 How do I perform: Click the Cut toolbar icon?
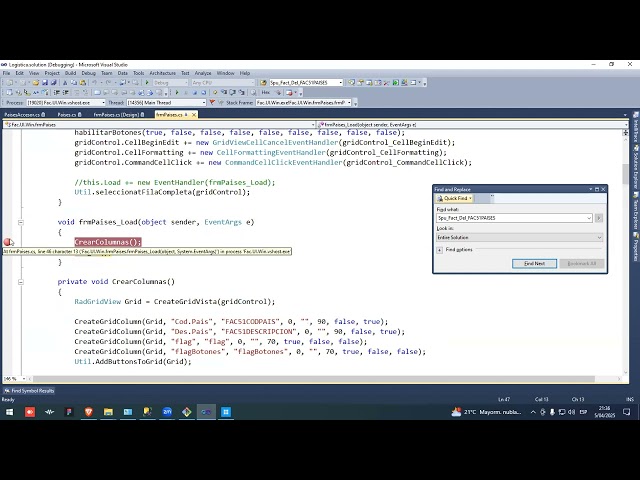(65, 82)
